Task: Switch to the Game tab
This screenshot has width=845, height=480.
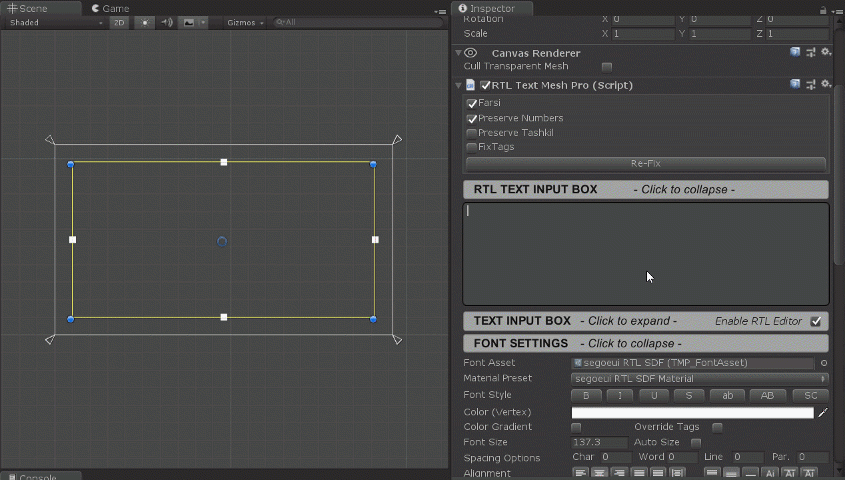Action: coord(110,8)
